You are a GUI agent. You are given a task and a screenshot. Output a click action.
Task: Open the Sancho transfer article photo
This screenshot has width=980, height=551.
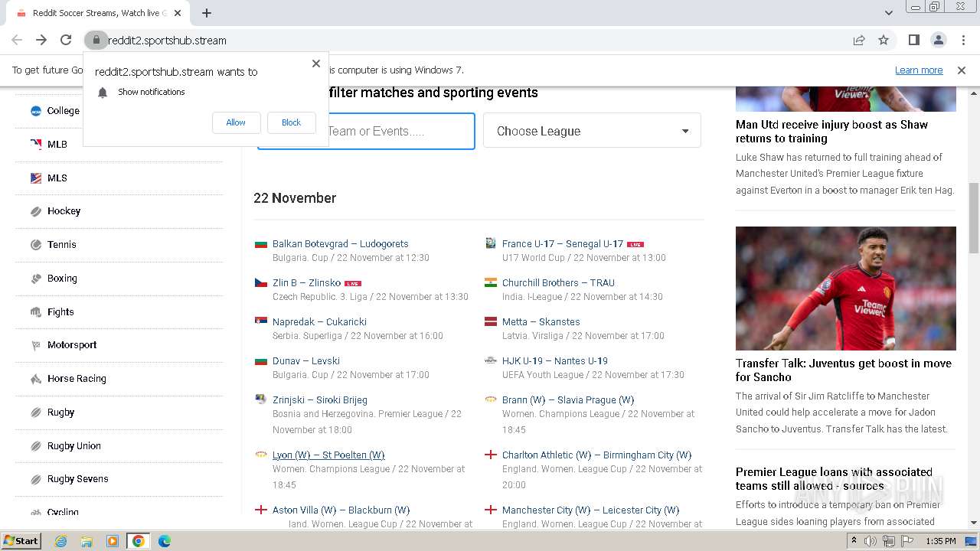tap(846, 289)
